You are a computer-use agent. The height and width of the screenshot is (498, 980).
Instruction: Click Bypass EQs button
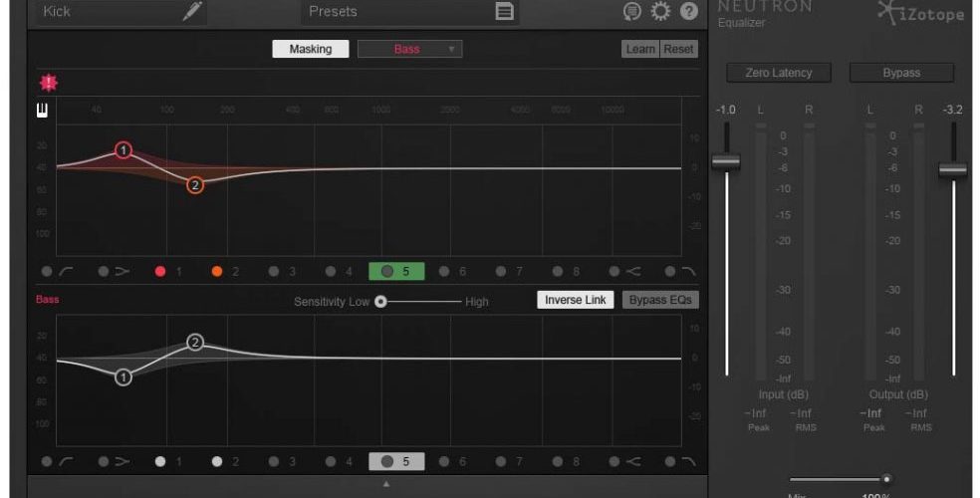660,300
